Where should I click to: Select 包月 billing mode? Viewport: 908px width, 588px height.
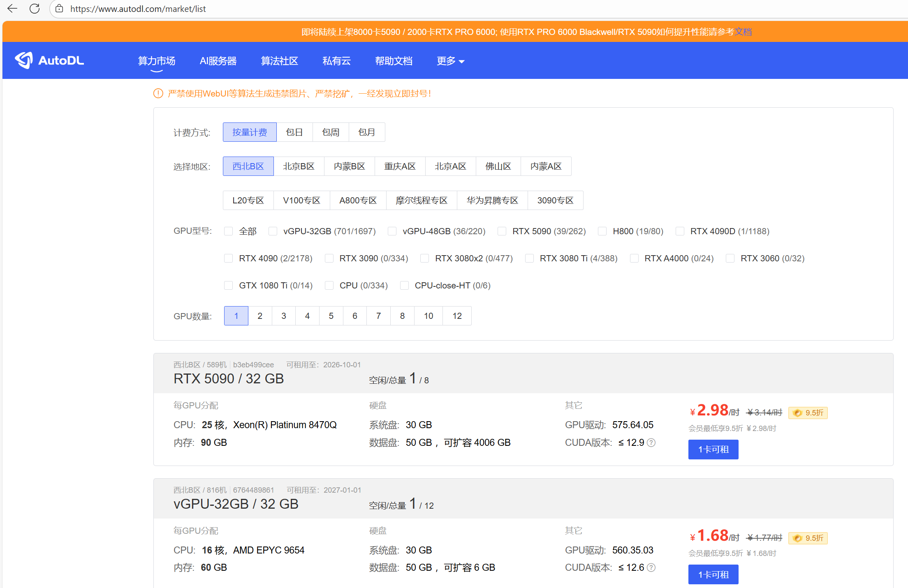(x=367, y=132)
